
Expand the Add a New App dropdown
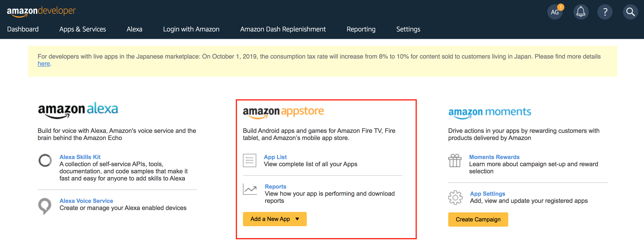click(x=275, y=219)
